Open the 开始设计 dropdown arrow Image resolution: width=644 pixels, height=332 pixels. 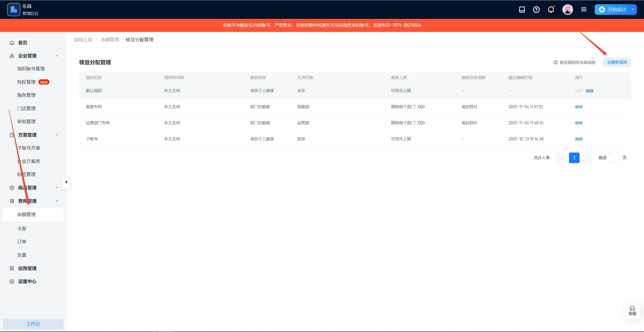click(x=633, y=10)
